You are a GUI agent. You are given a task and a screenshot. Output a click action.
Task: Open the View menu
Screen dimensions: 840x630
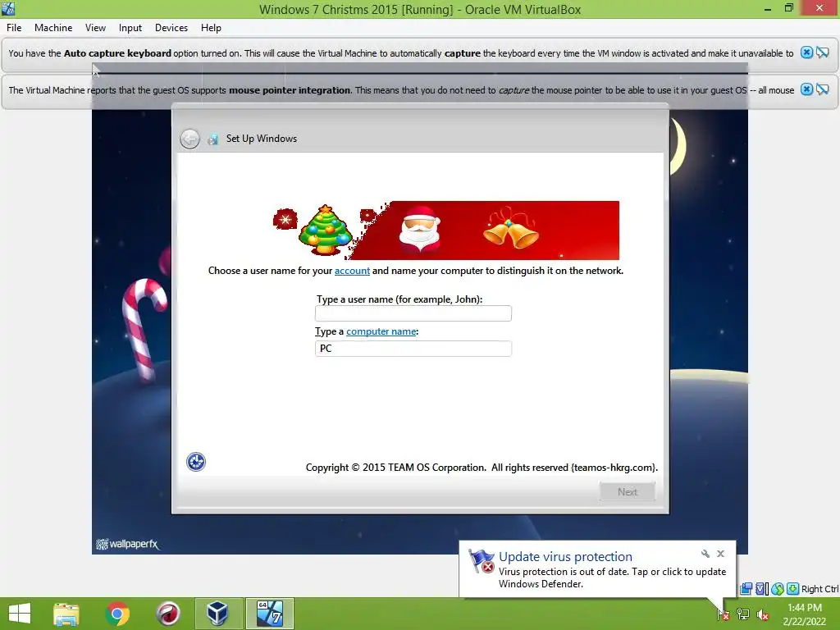(95, 28)
